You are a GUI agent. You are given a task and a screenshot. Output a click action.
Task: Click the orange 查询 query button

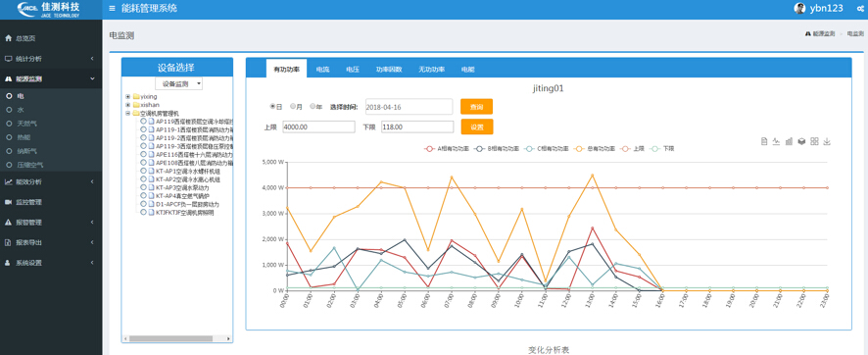point(477,106)
